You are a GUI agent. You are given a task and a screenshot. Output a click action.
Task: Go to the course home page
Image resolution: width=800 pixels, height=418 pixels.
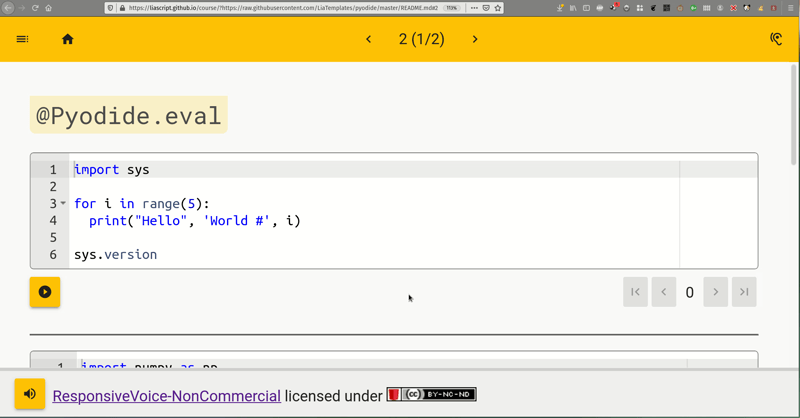click(x=67, y=39)
